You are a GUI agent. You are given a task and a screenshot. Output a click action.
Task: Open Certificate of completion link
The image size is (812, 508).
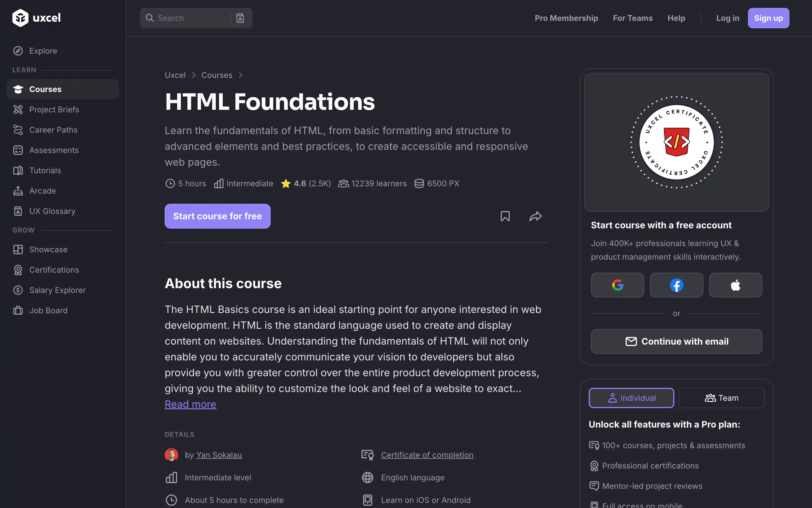(427, 455)
